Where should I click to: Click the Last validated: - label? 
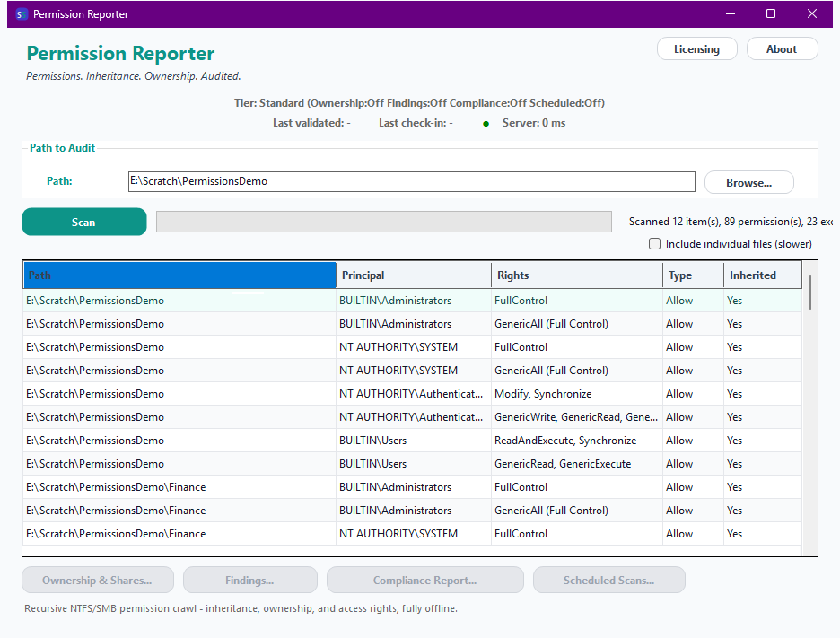[311, 123]
